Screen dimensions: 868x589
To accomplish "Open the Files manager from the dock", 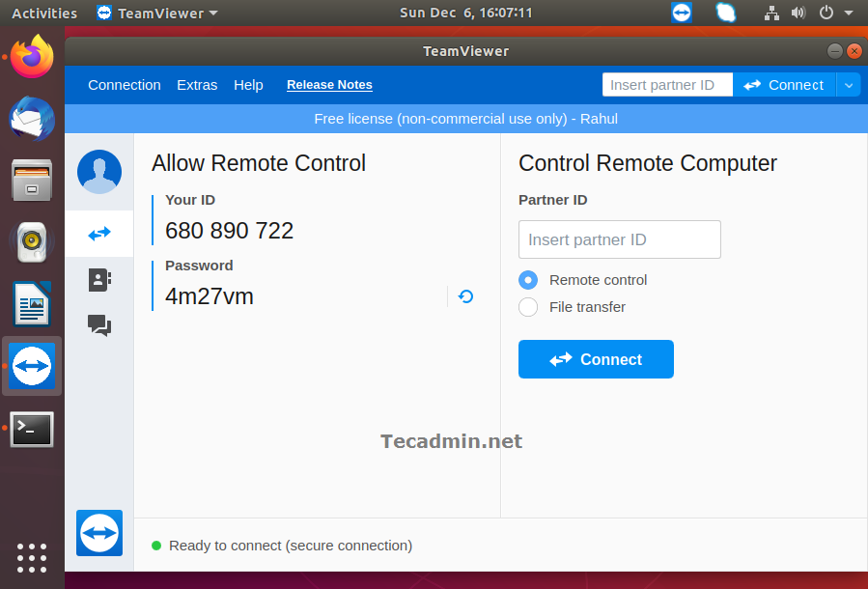I will point(32,181).
